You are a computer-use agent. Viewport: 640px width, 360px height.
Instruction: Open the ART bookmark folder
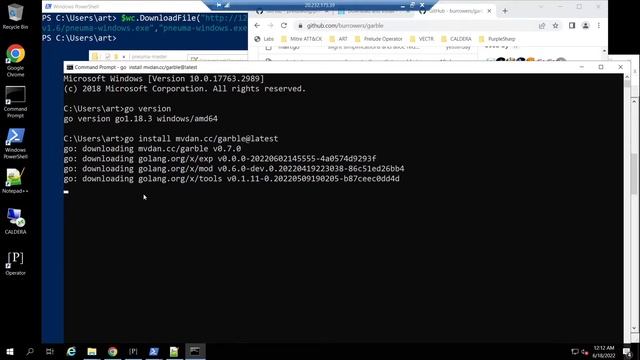pos(338,39)
